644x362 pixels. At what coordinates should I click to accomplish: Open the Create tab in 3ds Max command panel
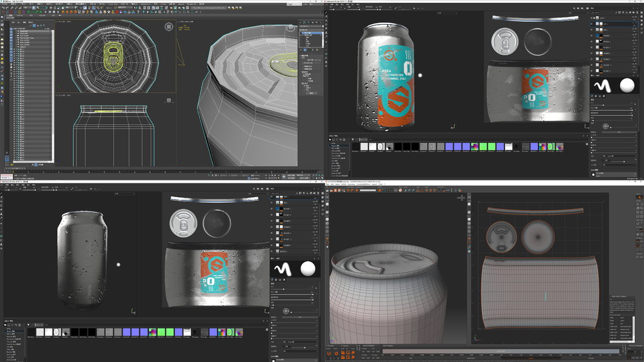coord(300,22)
